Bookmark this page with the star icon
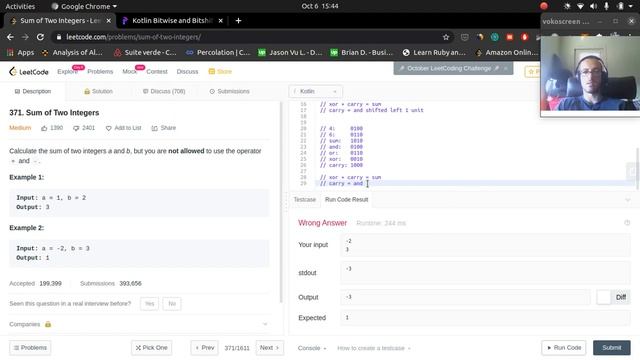The image size is (640, 360). point(446,37)
